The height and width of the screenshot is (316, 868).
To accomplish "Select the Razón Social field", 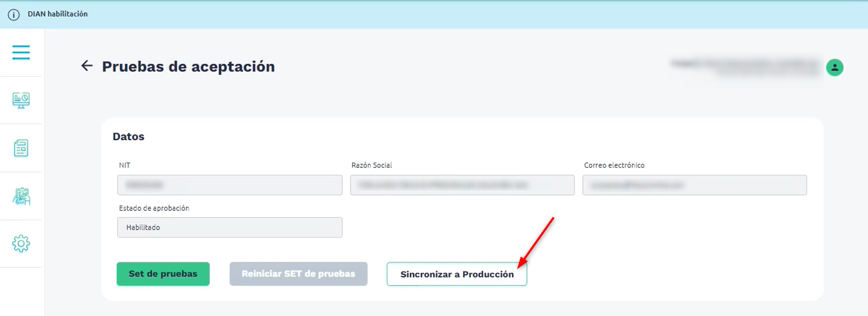I will click(462, 185).
